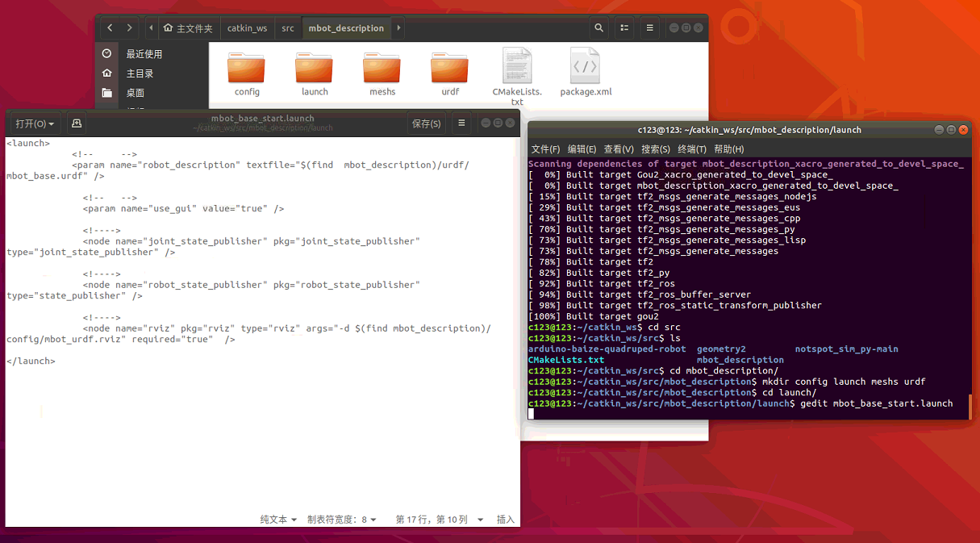Close the file manager window
The image size is (980, 543).
click(x=699, y=27)
